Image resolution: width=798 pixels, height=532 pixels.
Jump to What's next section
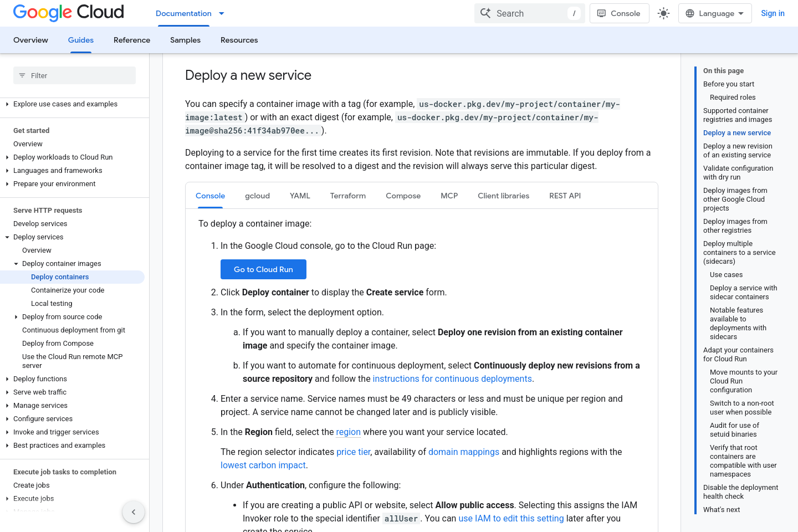click(x=722, y=510)
